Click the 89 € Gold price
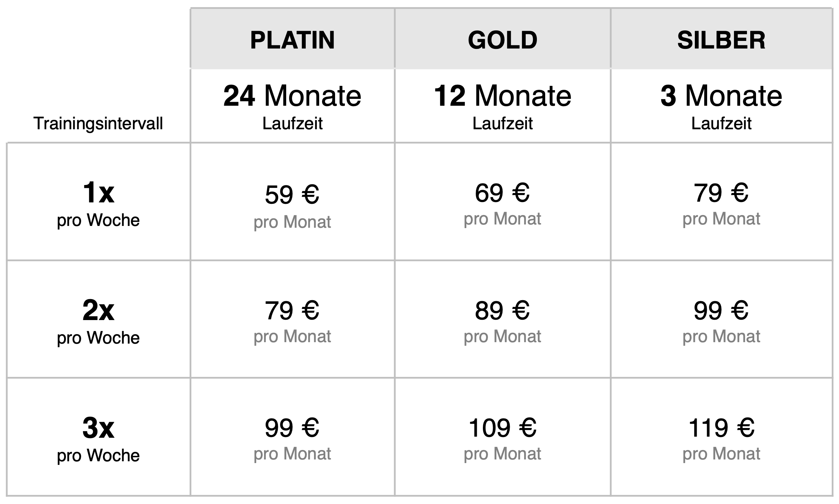Image resolution: width=839 pixels, height=504 pixels. (x=502, y=311)
